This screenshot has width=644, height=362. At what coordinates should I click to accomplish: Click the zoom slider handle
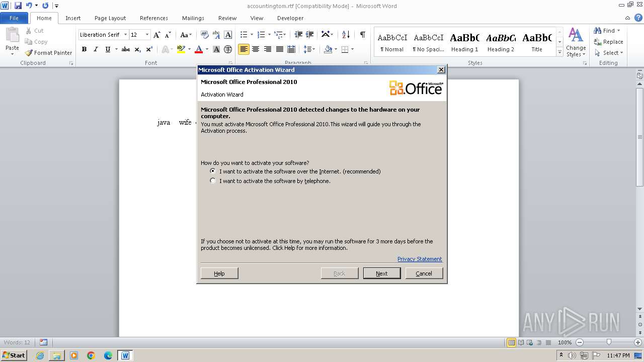pyautogui.click(x=609, y=342)
